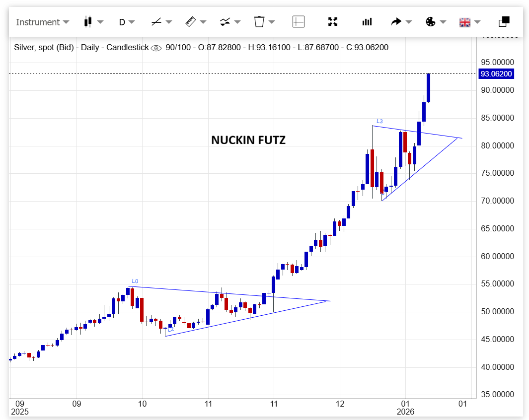
Task: Open the Instrument dropdown
Action: [42, 22]
